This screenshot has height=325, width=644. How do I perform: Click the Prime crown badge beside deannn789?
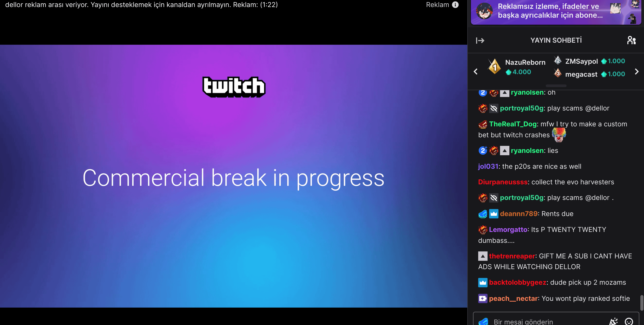(x=494, y=214)
